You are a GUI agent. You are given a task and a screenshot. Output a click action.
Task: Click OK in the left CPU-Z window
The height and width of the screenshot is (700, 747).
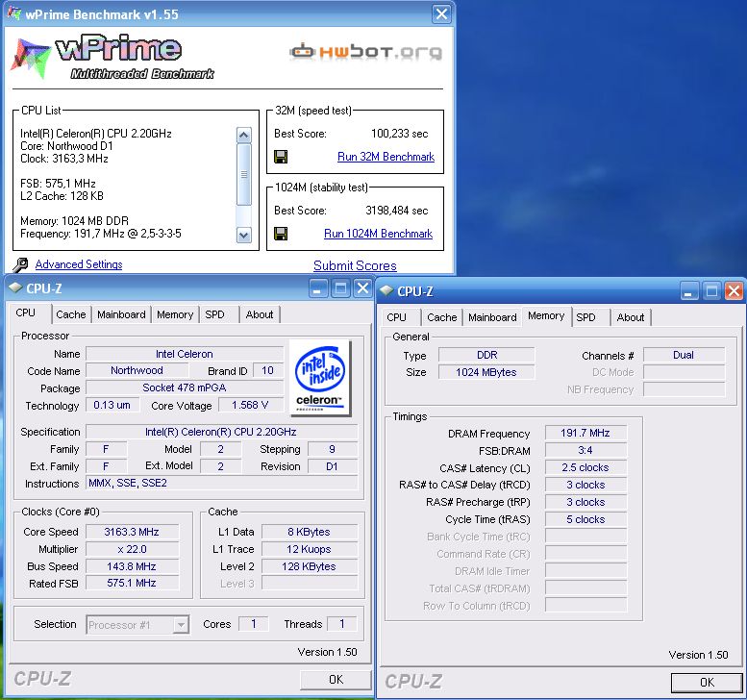point(336,680)
